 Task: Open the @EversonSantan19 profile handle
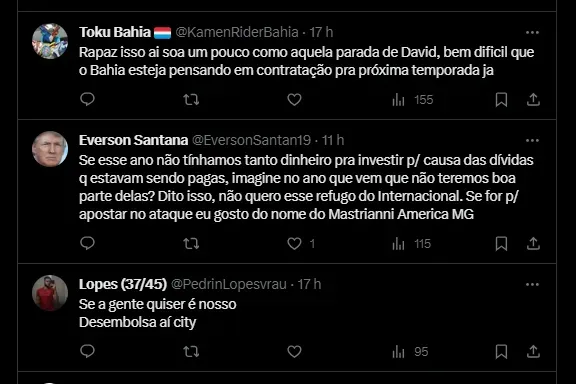pyautogui.click(x=252, y=140)
